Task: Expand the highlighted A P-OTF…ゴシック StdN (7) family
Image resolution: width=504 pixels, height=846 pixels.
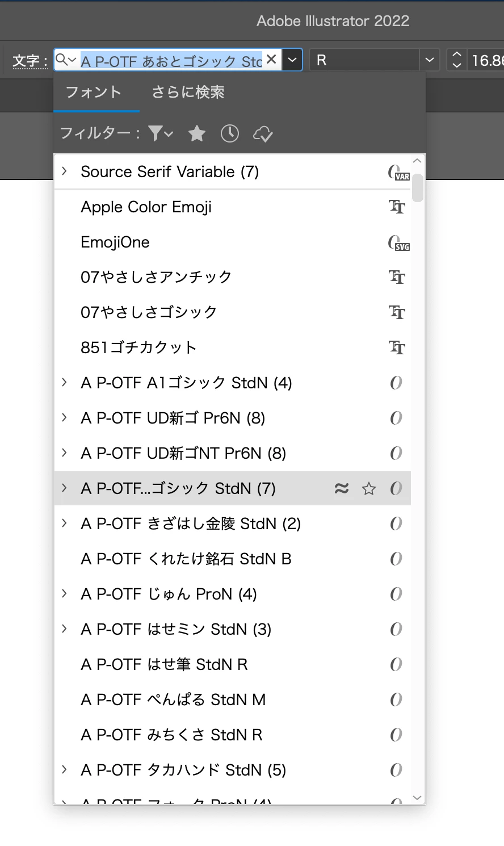Action: [64, 488]
